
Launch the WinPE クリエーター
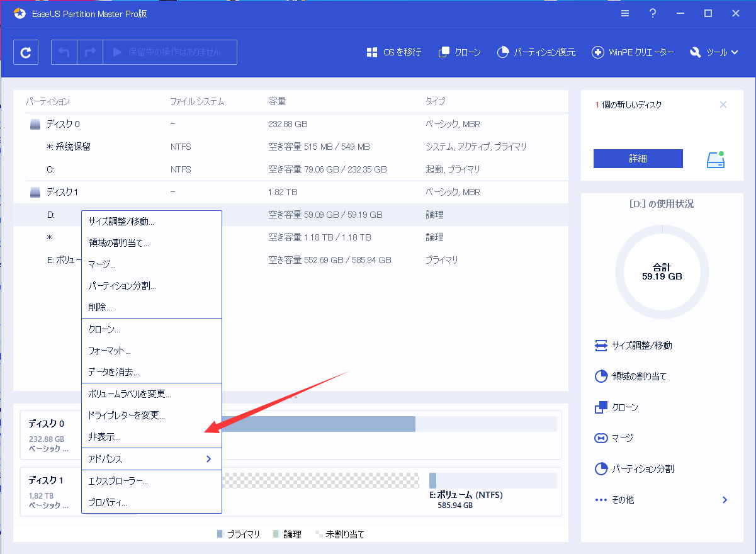[633, 52]
